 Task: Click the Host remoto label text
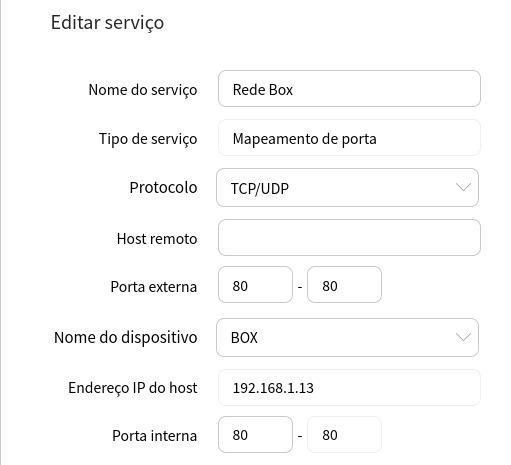157,239
